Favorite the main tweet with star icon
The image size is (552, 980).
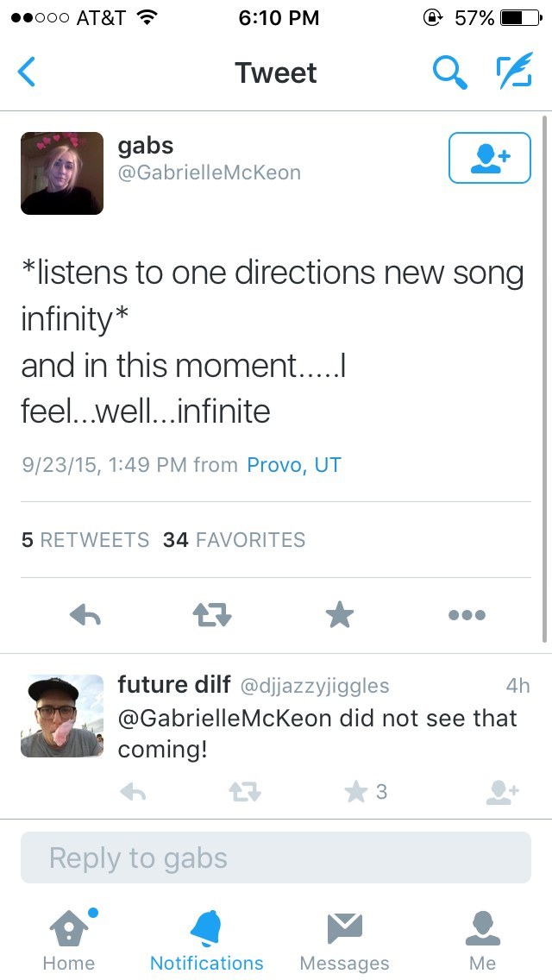[340, 615]
